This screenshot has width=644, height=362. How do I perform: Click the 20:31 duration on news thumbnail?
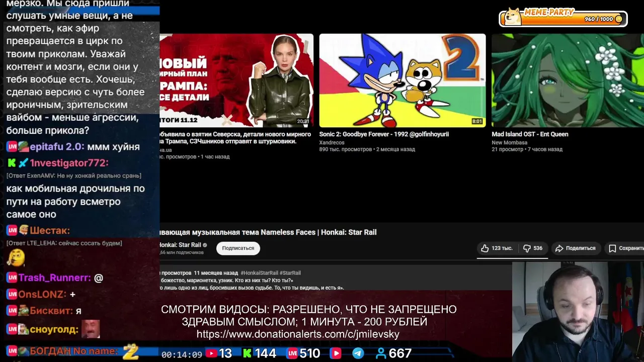pos(303,121)
